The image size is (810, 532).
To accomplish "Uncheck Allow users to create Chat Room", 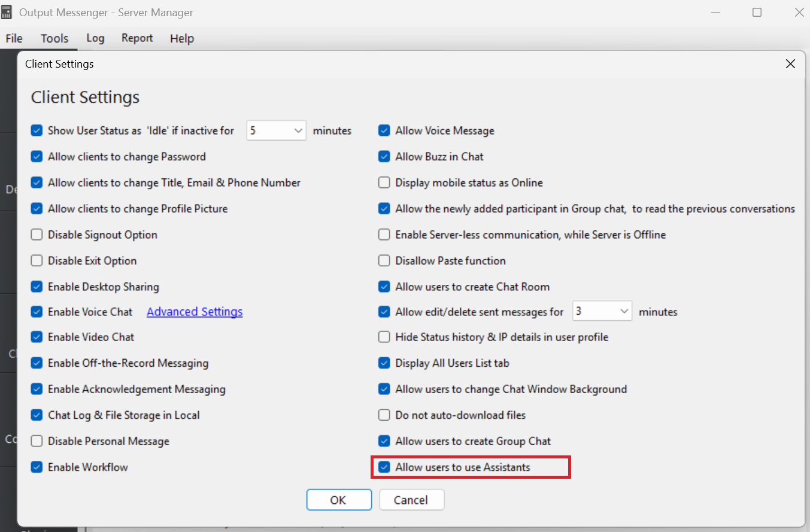I will point(384,287).
